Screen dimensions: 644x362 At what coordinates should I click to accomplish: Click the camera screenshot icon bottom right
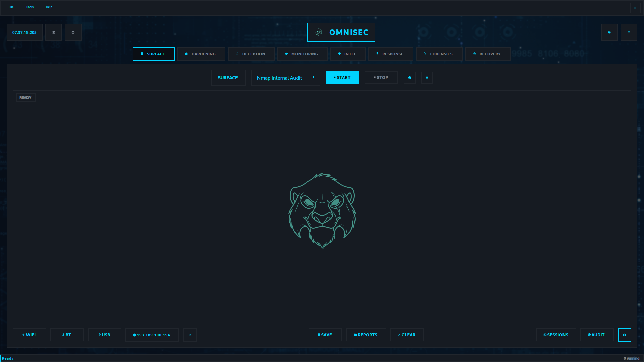coord(624,335)
